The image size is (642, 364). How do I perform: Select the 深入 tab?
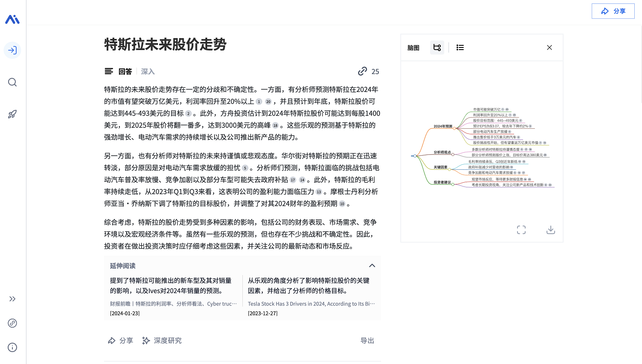(148, 71)
